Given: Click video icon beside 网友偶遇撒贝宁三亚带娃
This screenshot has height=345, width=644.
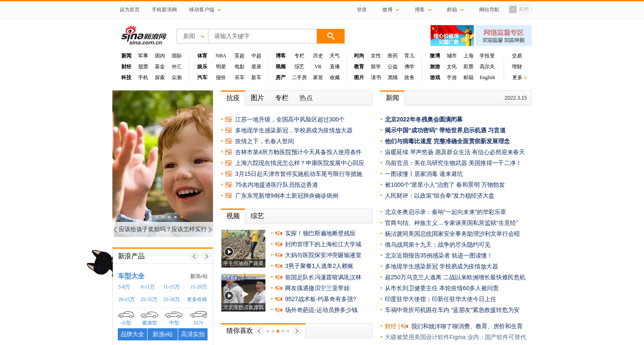Looking at the screenshot, I should tap(279, 288).
